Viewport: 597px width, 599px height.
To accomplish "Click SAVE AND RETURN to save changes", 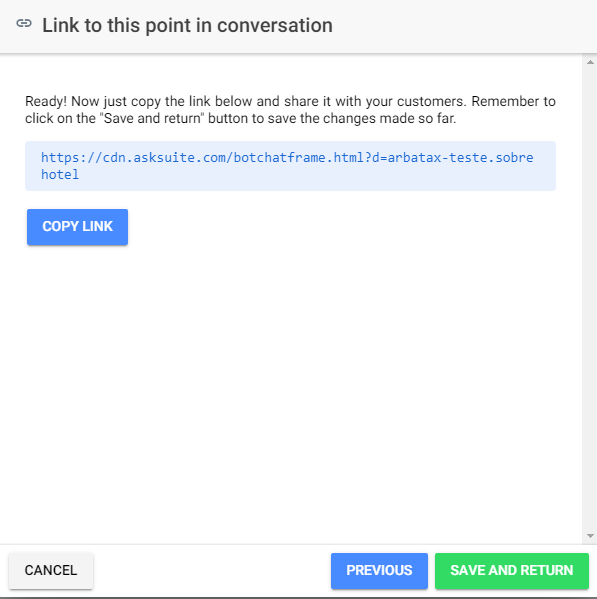I will pos(511,570).
